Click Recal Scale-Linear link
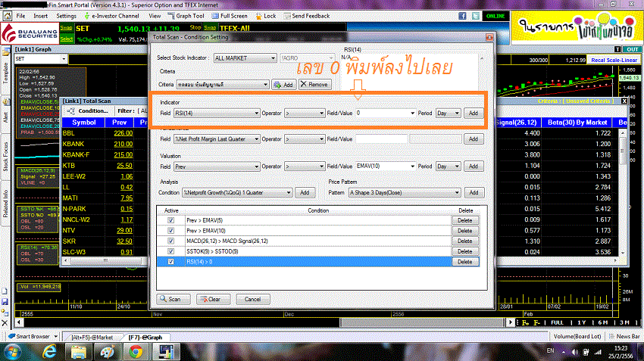The width and height of the screenshot is (644, 361). [x=614, y=60]
